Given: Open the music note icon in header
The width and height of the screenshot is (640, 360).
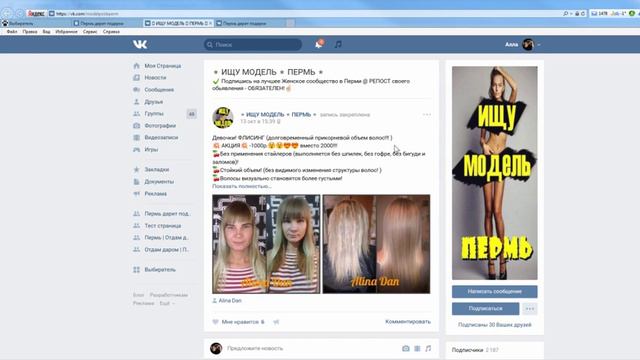Looking at the screenshot, I should click(x=338, y=44).
